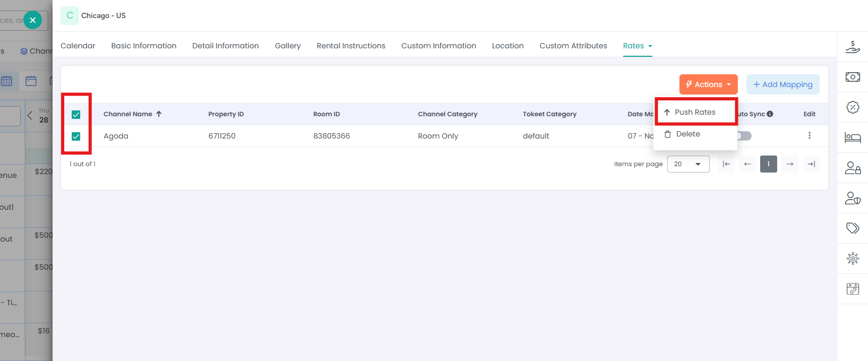Click the Channels layers icon in background
Image resolution: width=868 pixels, height=361 pixels.
click(x=24, y=51)
